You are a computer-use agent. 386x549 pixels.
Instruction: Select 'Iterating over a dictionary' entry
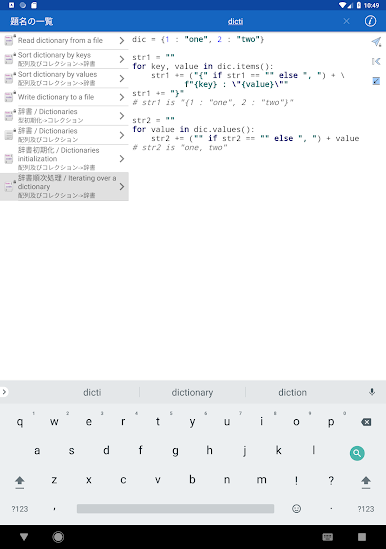tap(64, 186)
